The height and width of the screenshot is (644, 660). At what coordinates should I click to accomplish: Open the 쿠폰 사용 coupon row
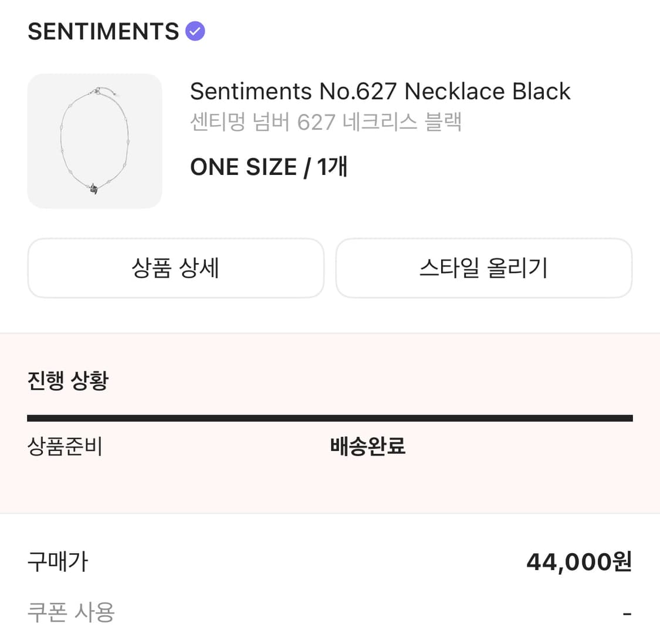(71, 612)
